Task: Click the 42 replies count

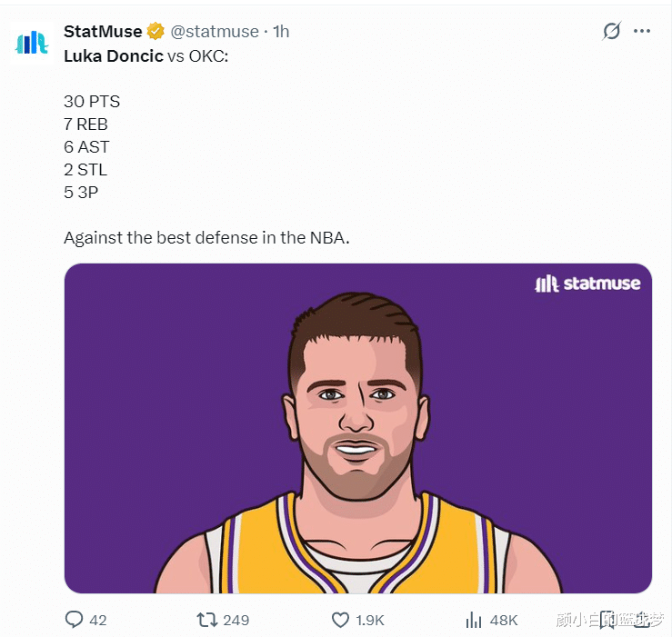Action: (x=98, y=621)
